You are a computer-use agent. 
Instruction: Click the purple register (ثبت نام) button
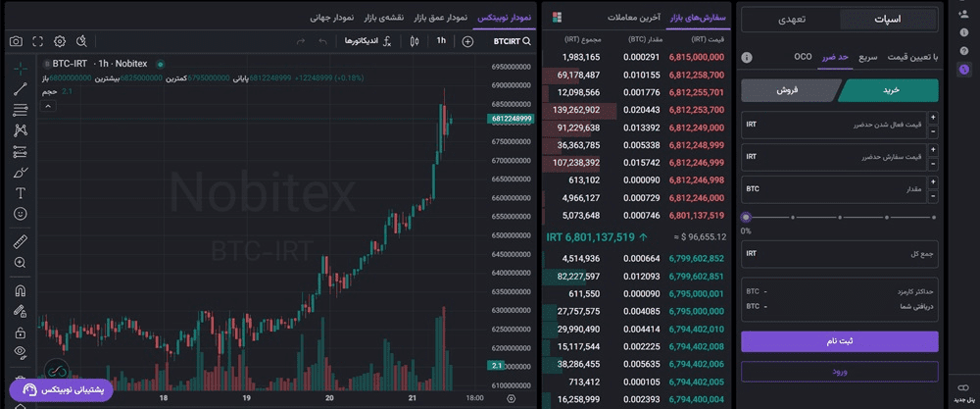click(x=839, y=340)
